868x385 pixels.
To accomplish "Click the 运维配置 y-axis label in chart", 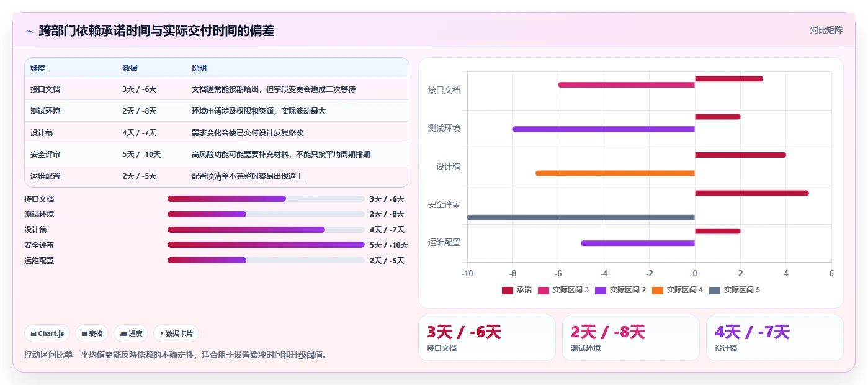I will [444, 242].
